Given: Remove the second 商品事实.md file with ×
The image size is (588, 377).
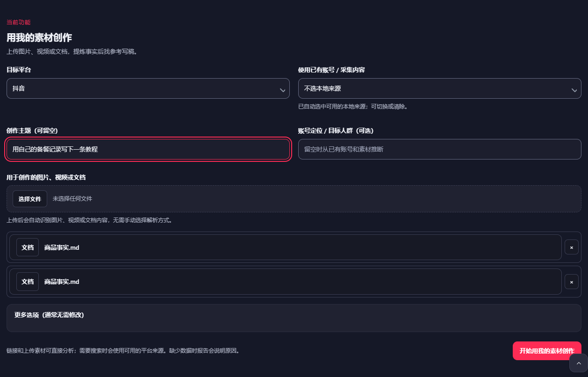Looking at the screenshot, I should [x=571, y=282].
